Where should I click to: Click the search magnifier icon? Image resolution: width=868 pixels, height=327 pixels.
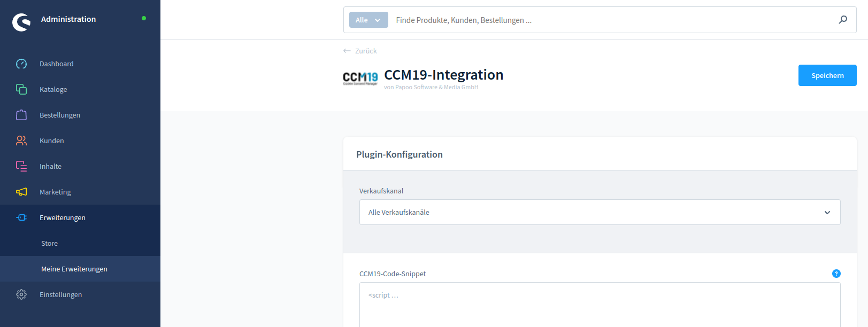point(843,20)
